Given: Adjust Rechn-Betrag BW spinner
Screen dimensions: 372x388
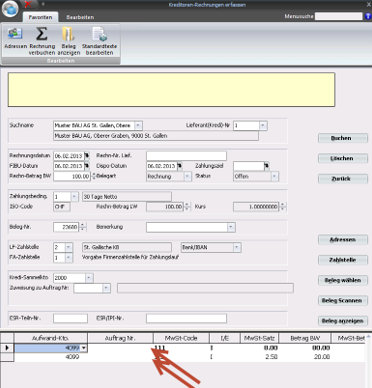Looking at the screenshot, I should pyautogui.click(x=93, y=176).
